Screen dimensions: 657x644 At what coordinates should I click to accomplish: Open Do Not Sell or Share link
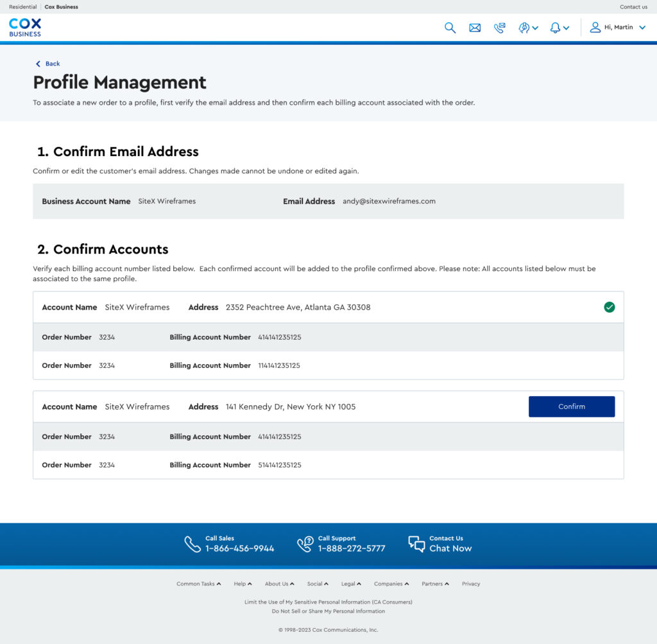[x=328, y=611]
